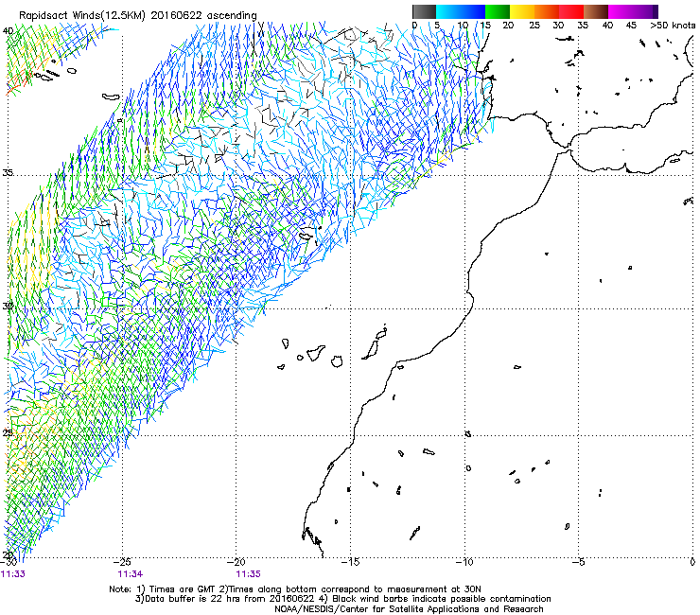
Task: Select the yellow 20-25 knots legend swatch
Action: pyautogui.click(x=522, y=11)
